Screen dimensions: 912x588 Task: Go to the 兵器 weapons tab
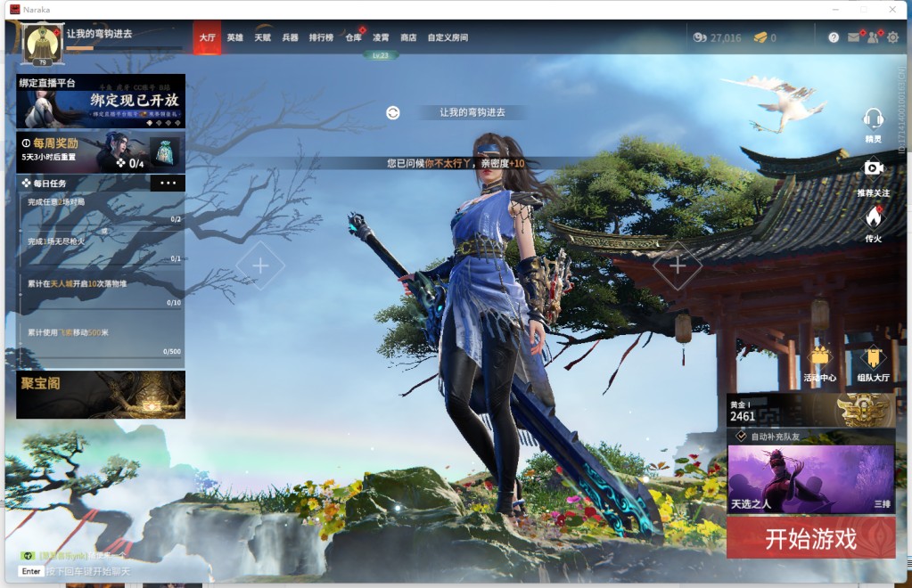(x=290, y=37)
